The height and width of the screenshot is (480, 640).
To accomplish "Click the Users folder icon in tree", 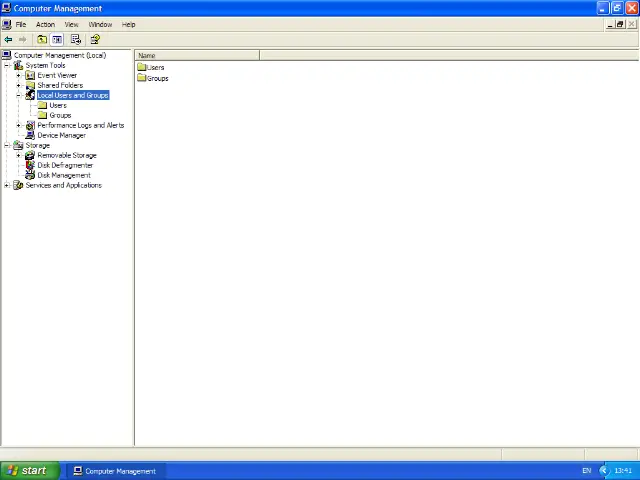I will click(42, 105).
